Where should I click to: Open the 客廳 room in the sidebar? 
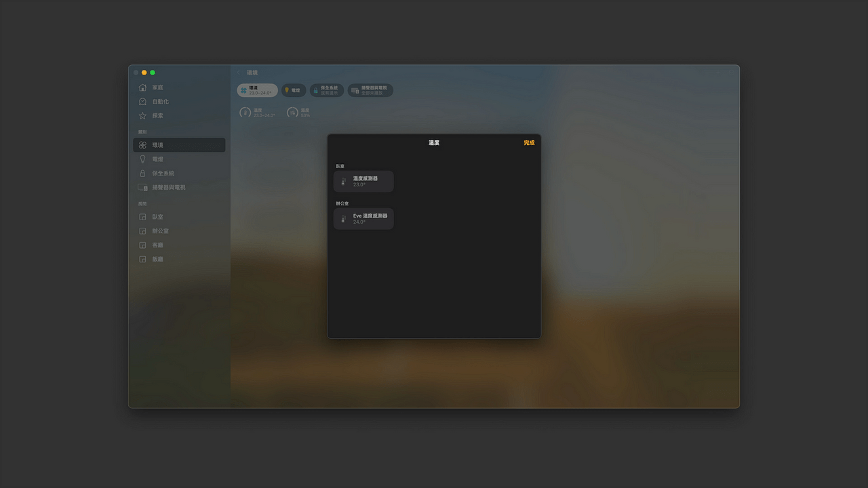(179, 245)
